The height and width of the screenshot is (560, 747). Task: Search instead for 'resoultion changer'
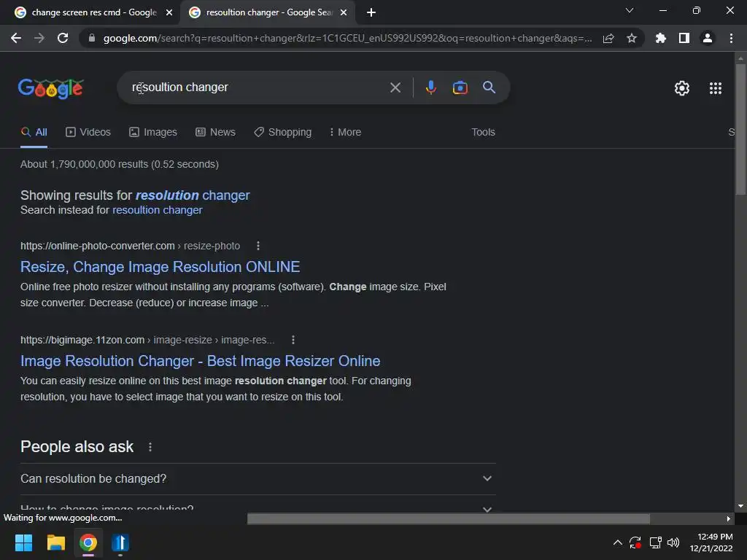(158, 210)
